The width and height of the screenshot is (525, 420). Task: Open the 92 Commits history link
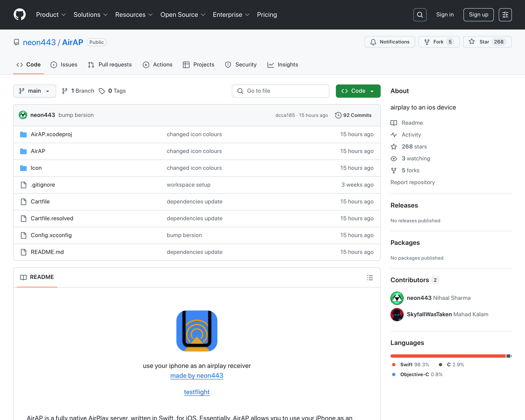[x=353, y=115]
